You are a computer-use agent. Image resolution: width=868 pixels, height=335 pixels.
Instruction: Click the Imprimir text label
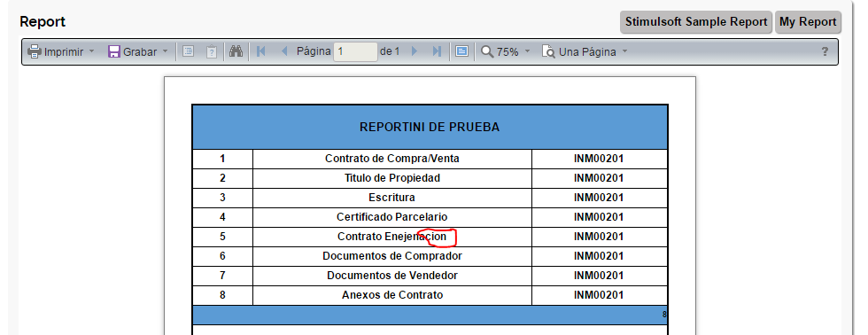pyautogui.click(x=64, y=51)
